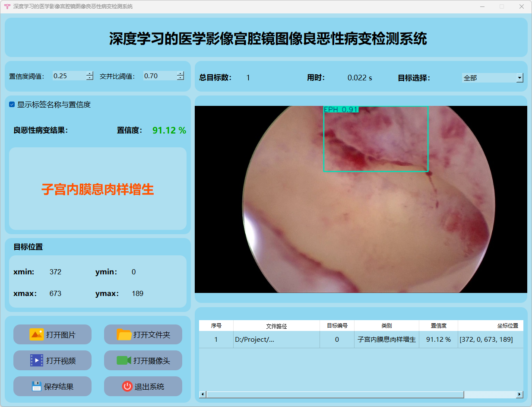Click the yellow folder icon for 打开文件夹
532x407 pixels.
(x=124, y=334)
